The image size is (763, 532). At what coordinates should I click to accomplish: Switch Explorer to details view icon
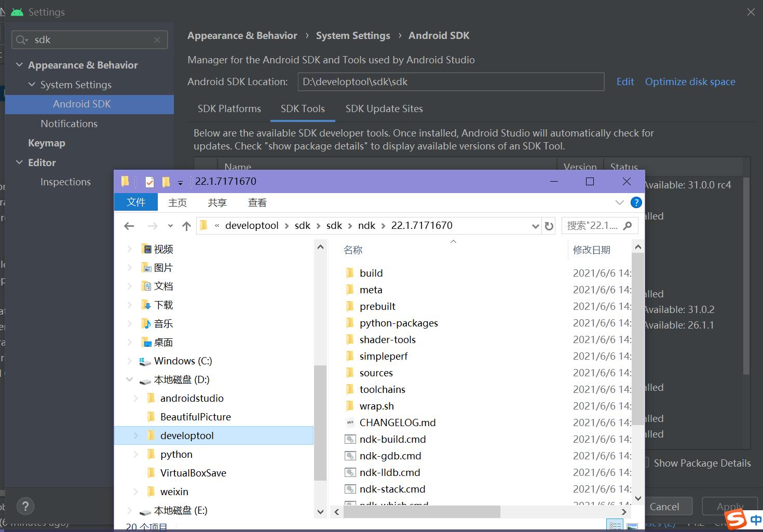(x=615, y=526)
